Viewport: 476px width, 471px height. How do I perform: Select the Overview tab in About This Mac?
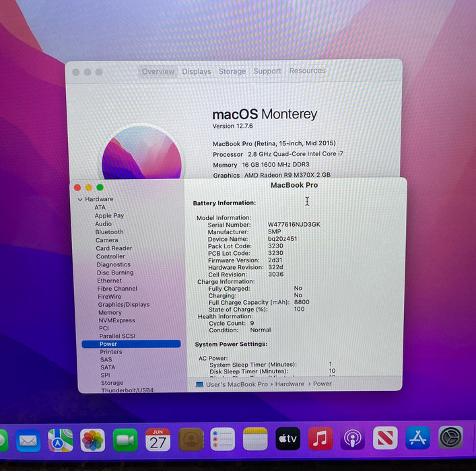tap(158, 71)
